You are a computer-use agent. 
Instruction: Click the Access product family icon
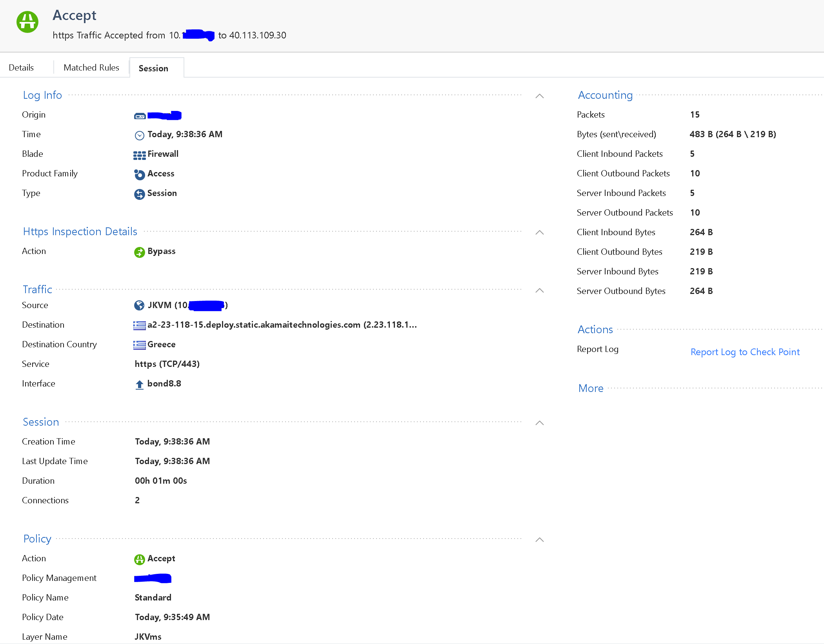[x=139, y=174]
